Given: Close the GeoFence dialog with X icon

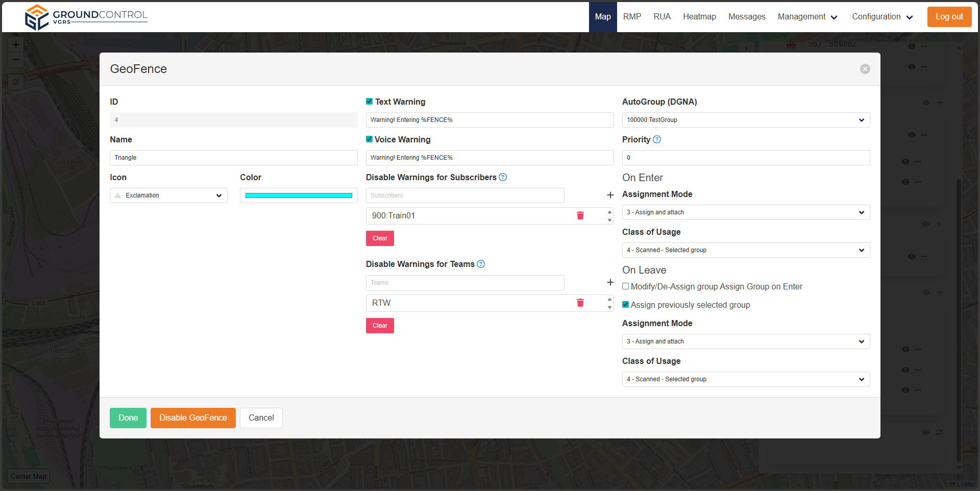Looking at the screenshot, I should [x=865, y=69].
